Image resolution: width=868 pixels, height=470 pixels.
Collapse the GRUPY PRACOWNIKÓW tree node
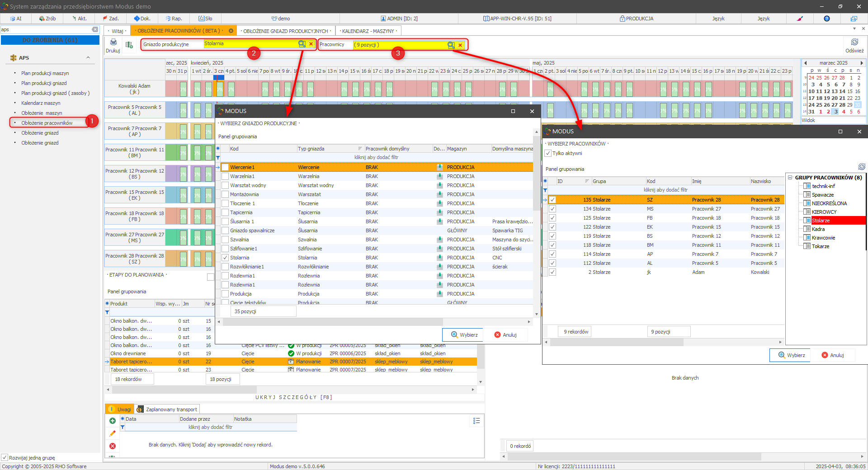coord(790,178)
